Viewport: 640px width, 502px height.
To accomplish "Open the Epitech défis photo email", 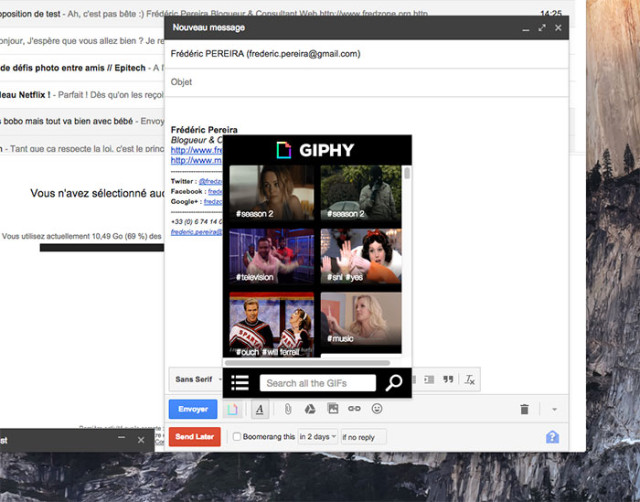I will click(x=82, y=68).
